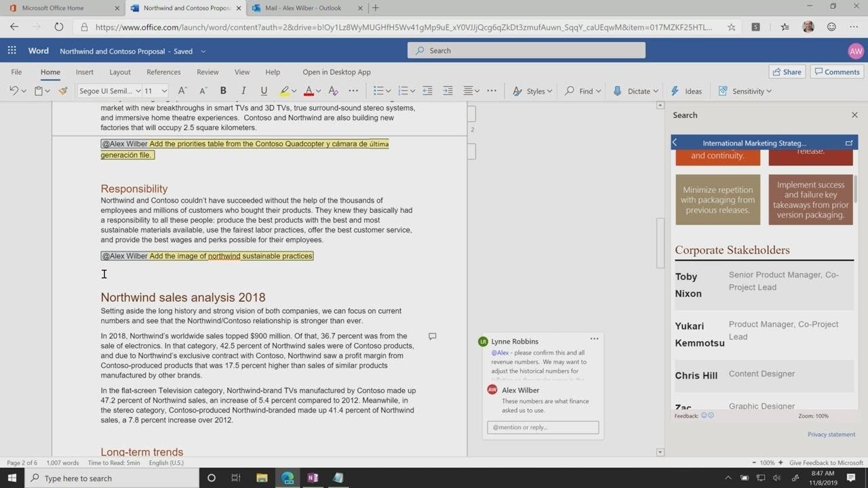Image resolution: width=868 pixels, height=488 pixels.
Task: Decrease paragraph indent
Action: click(427, 91)
